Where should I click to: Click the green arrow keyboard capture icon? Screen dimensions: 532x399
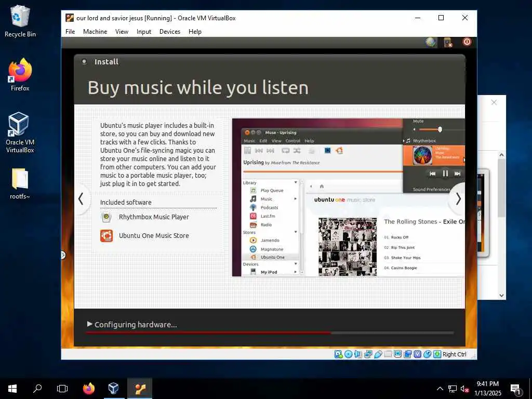click(437, 354)
